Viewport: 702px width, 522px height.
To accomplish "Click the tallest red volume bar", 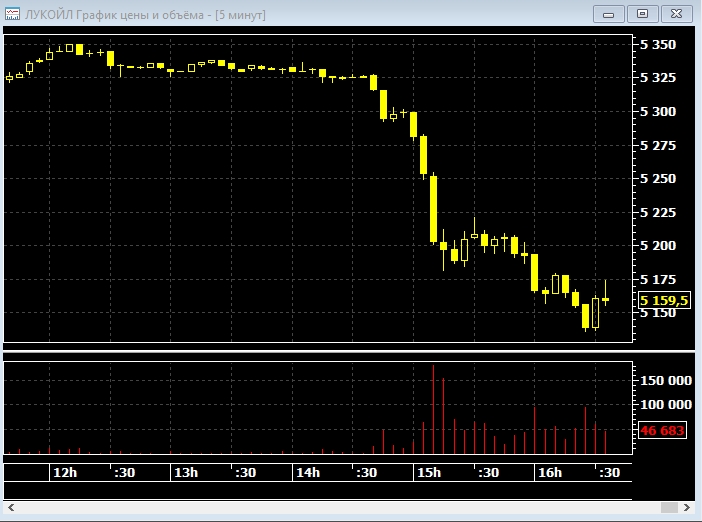I will coord(433,410).
